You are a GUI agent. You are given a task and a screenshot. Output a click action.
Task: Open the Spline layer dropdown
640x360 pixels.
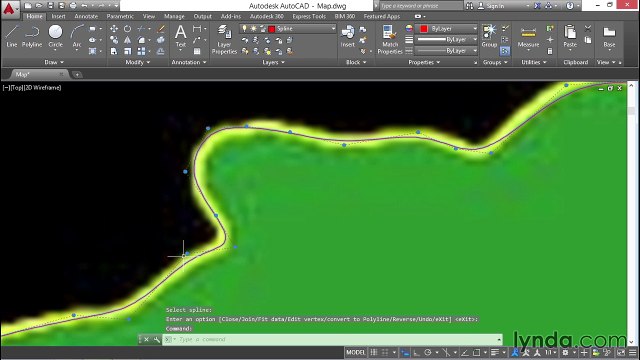point(333,29)
